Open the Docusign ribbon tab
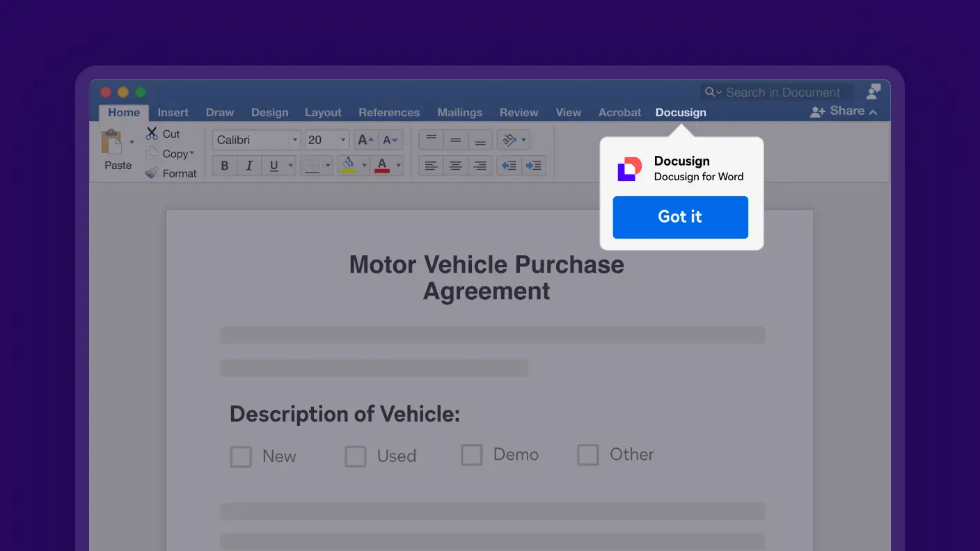The image size is (980, 551). pos(681,112)
